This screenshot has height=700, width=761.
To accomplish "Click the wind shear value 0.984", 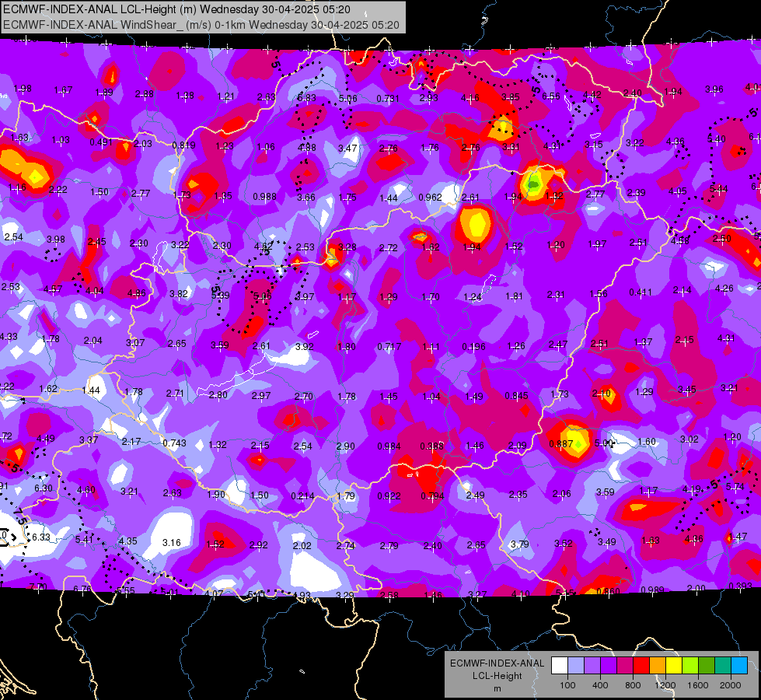I will (x=389, y=446).
